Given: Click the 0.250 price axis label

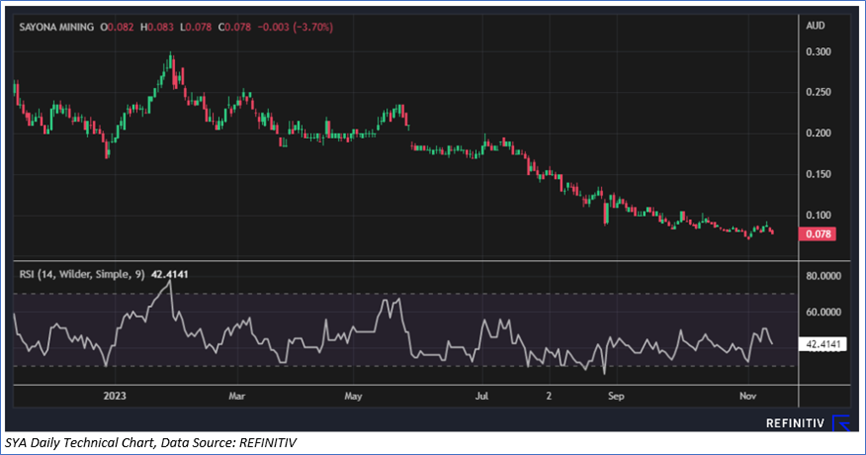Looking at the screenshot, I should [x=819, y=92].
